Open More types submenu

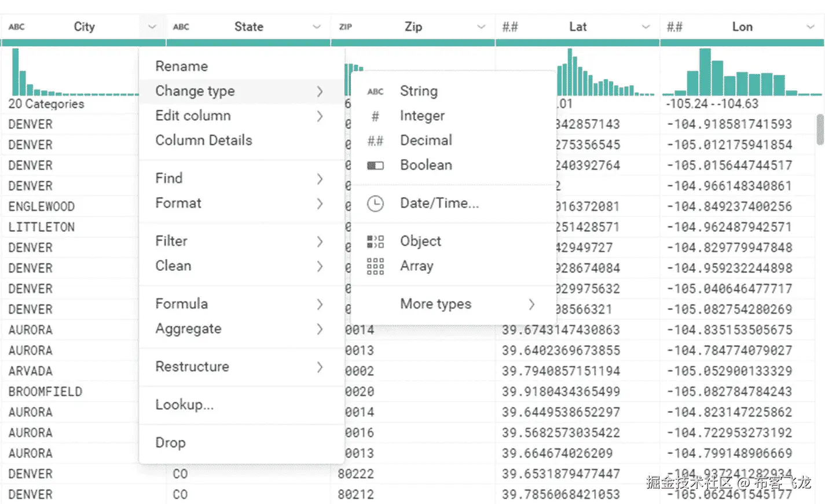click(453, 304)
